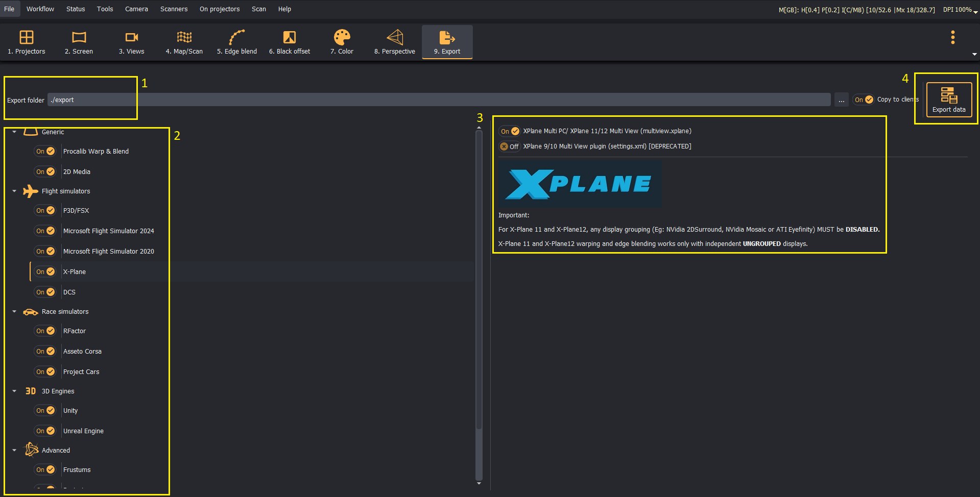Click the Export data button
This screenshot has height=497, width=980.
[949, 100]
